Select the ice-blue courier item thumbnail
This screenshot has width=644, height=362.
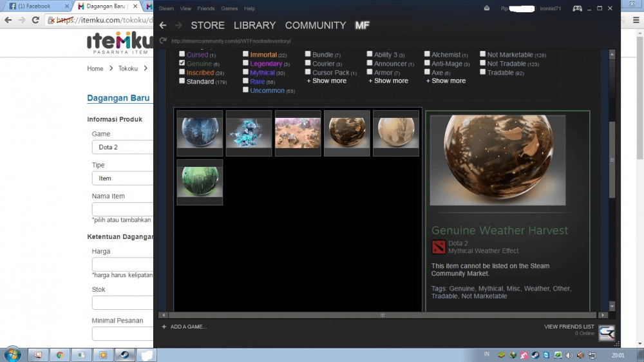point(249,133)
